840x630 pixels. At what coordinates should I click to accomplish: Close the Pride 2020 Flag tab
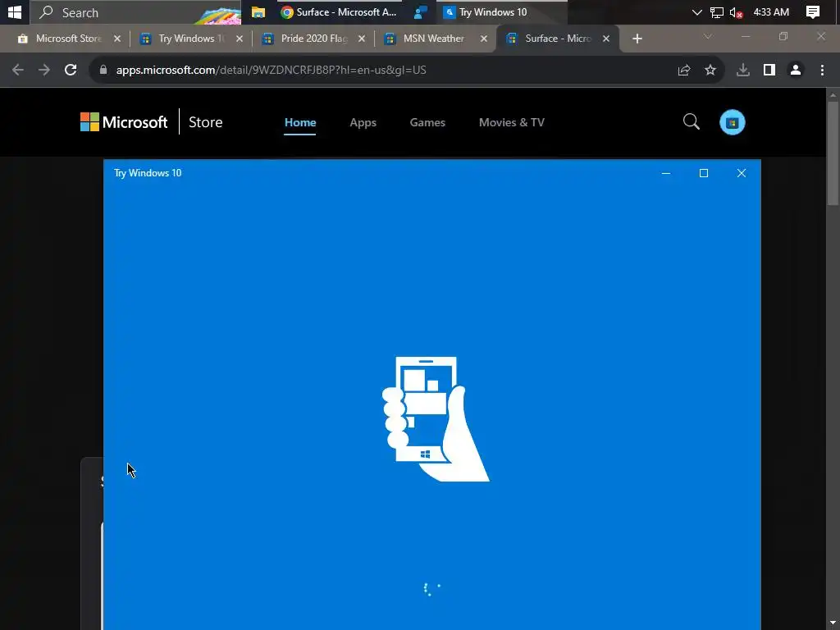362,39
